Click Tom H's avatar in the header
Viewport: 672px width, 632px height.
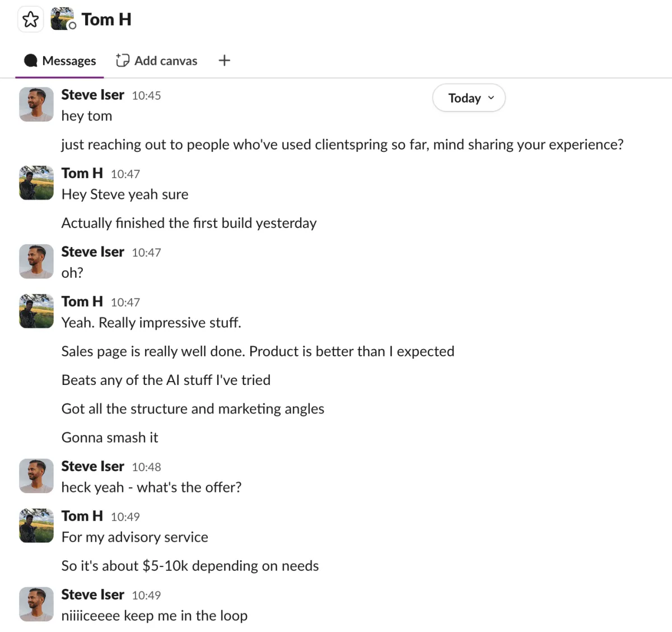(62, 19)
